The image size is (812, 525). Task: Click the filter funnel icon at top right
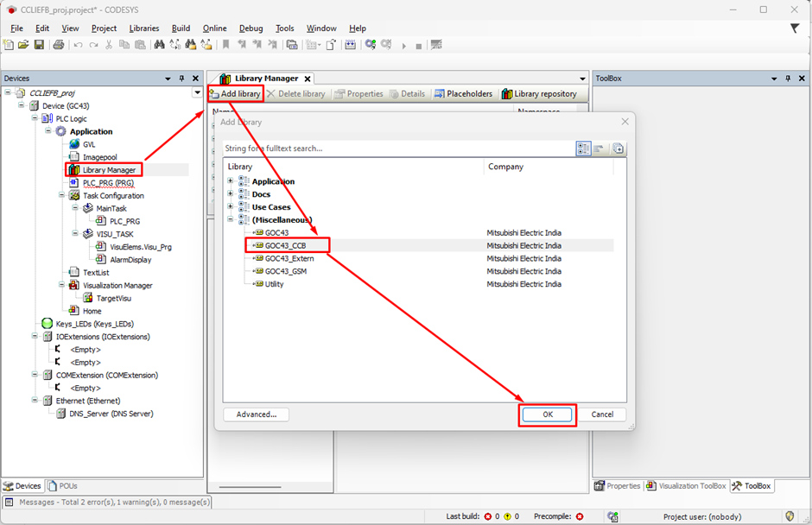pyautogui.click(x=795, y=28)
